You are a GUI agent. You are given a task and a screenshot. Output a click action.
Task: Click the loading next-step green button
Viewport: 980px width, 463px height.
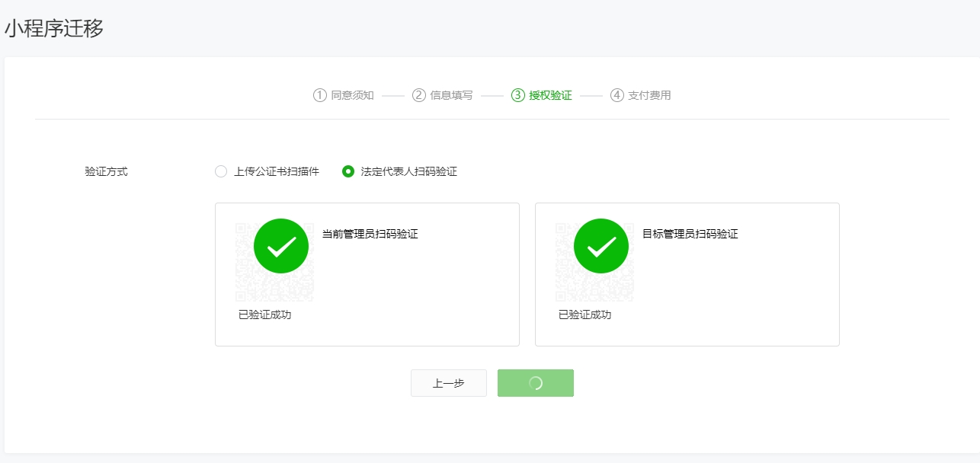536,383
